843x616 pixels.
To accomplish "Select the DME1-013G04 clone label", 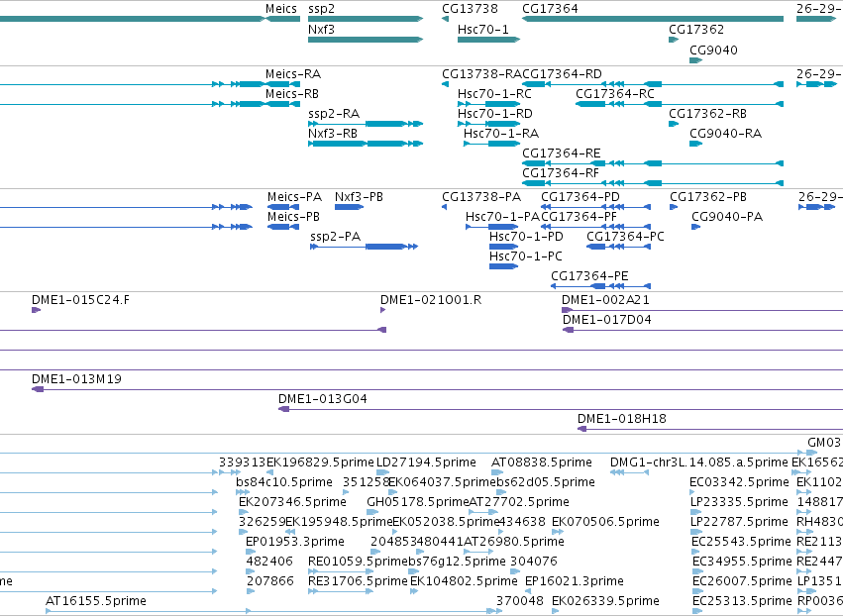I will pos(323,399).
